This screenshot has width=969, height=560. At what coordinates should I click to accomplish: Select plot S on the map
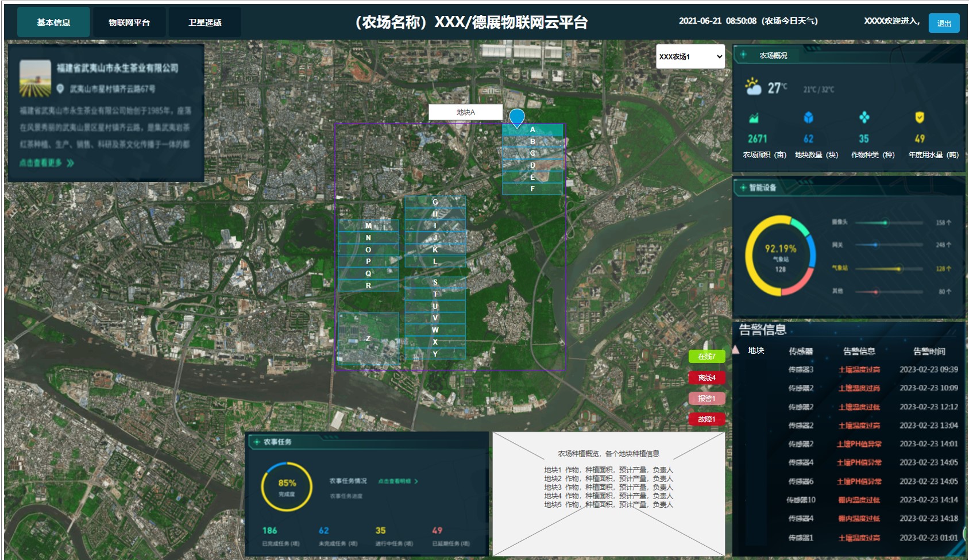pos(435,283)
